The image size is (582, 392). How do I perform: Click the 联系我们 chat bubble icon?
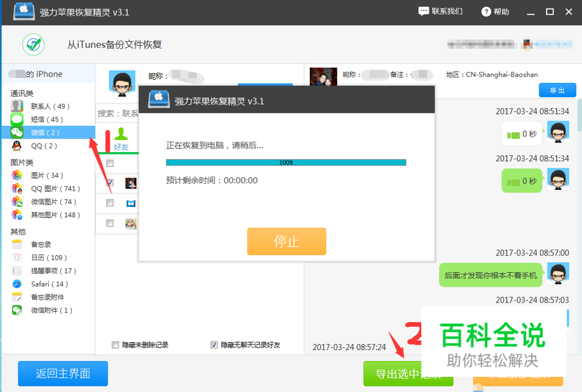(424, 12)
